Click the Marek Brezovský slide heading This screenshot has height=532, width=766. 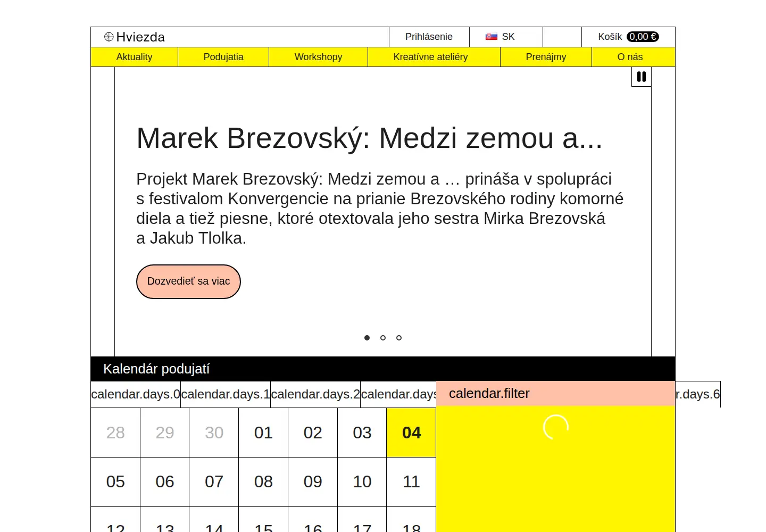coord(369,138)
